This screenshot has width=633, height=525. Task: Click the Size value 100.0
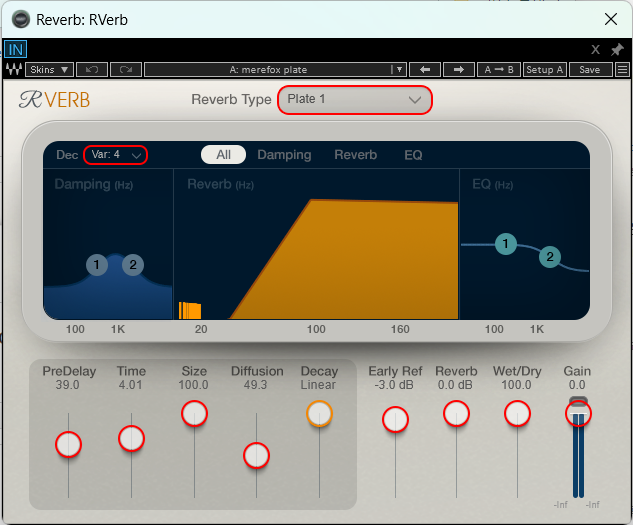[193, 385]
